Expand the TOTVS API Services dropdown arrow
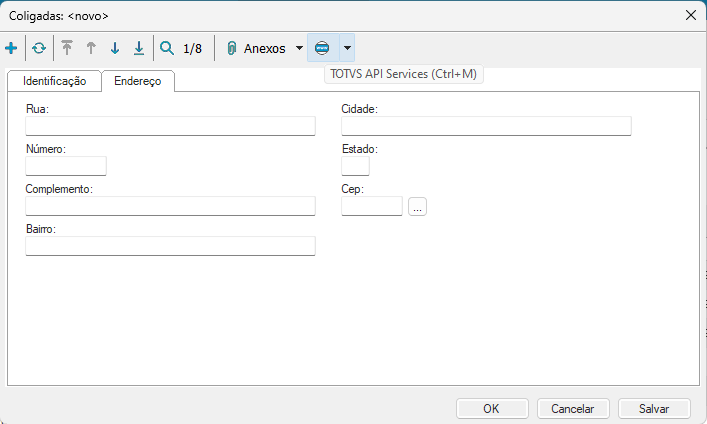The height and width of the screenshot is (424, 707). coord(346,48)
